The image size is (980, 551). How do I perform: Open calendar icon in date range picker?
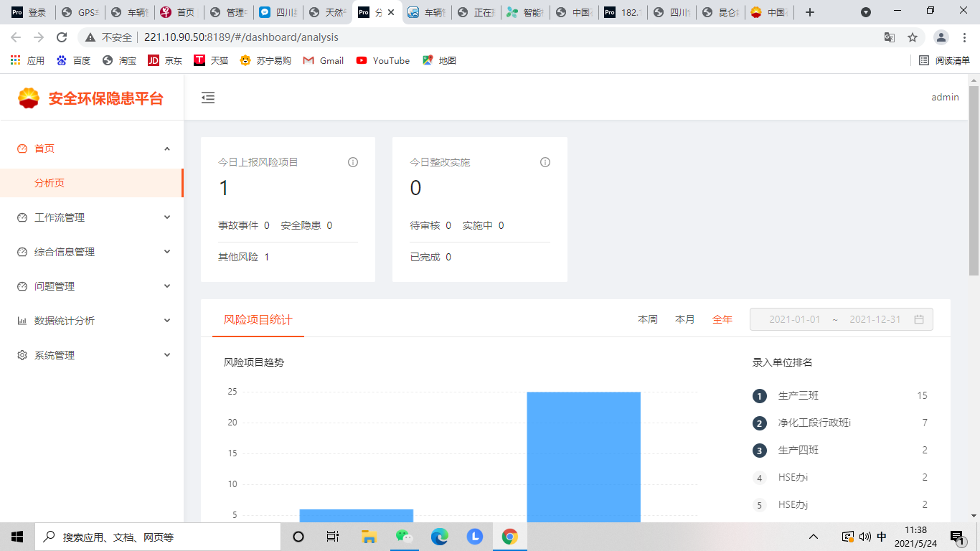[919, 319]
